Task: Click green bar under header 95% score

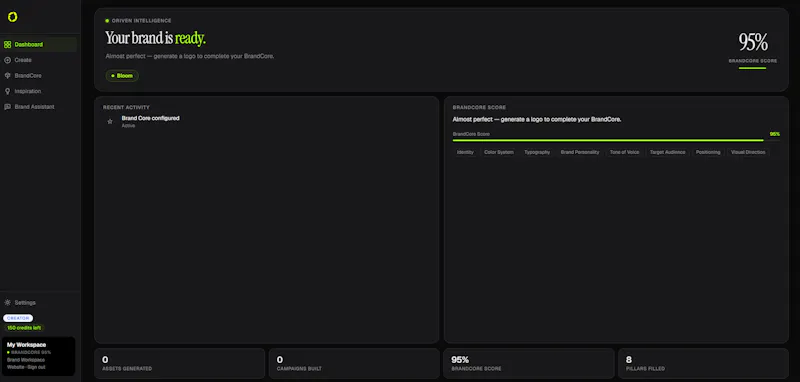Action: [753, 68]
